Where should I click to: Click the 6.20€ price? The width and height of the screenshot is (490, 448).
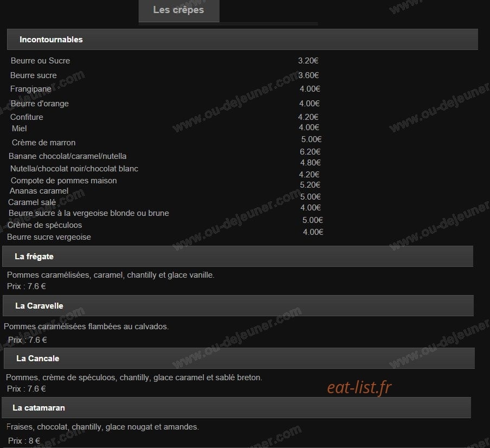point(310,152)
